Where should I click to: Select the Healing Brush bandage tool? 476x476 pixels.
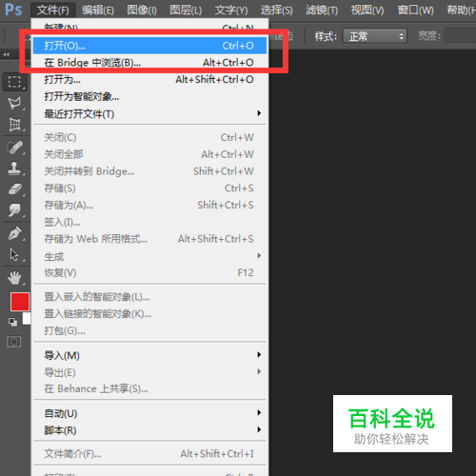click(14, 148)
